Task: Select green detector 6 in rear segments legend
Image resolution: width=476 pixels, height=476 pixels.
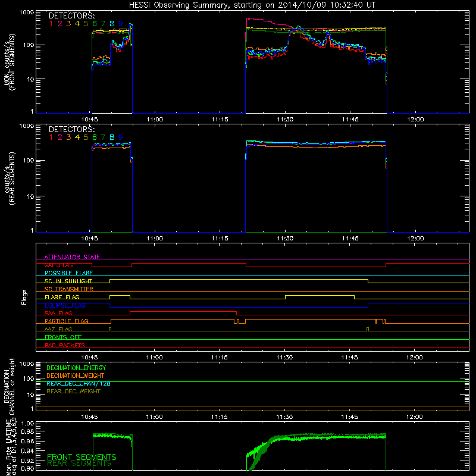Action: click(95, 137)
